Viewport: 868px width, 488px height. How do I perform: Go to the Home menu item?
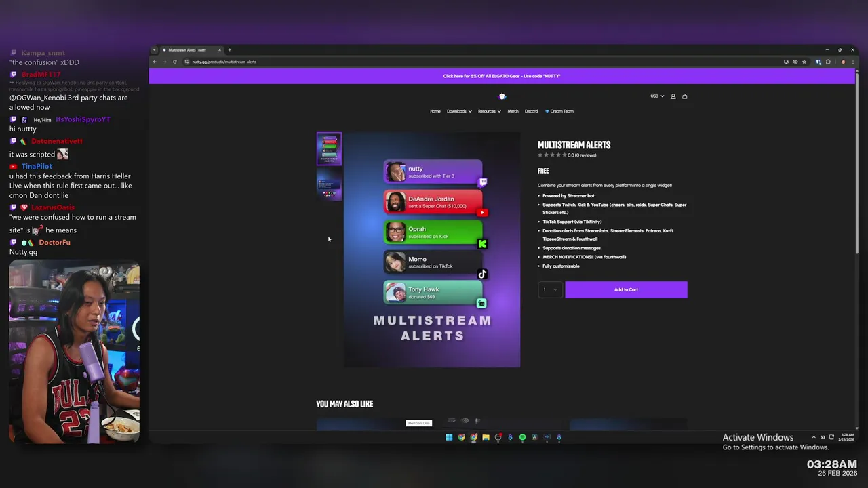coord(435,111)
